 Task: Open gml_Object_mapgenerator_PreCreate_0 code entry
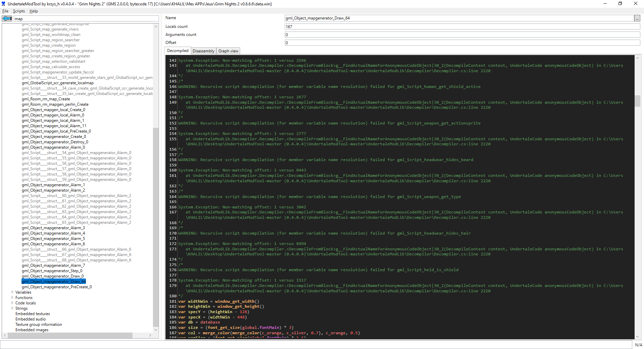57,287
